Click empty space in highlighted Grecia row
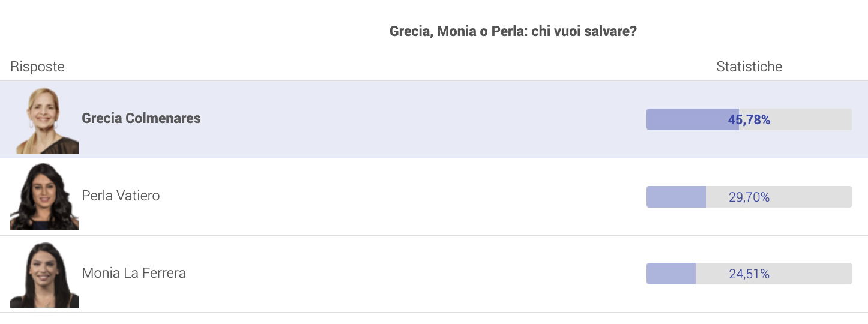 coord(420,119)
